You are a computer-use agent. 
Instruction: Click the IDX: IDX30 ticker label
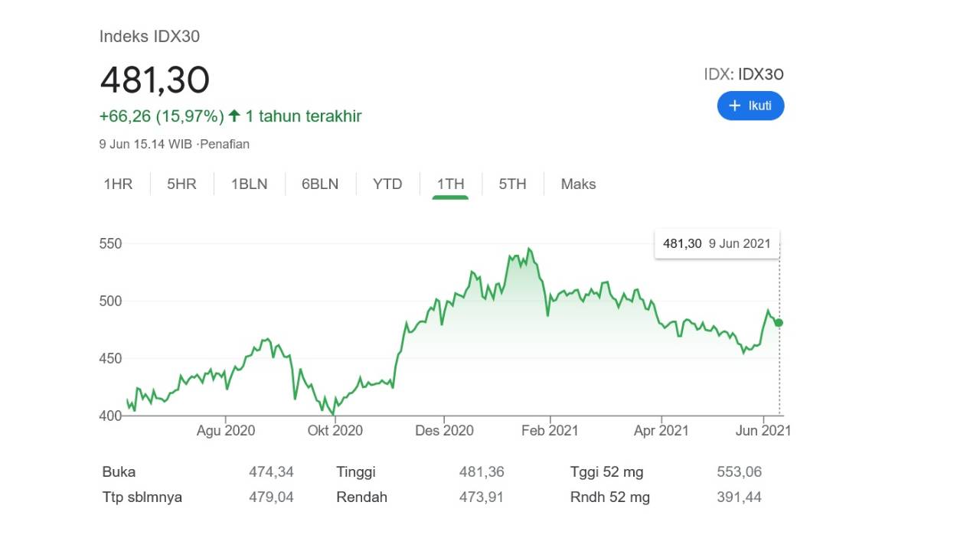pyautogui.click(x=743, y=74)
